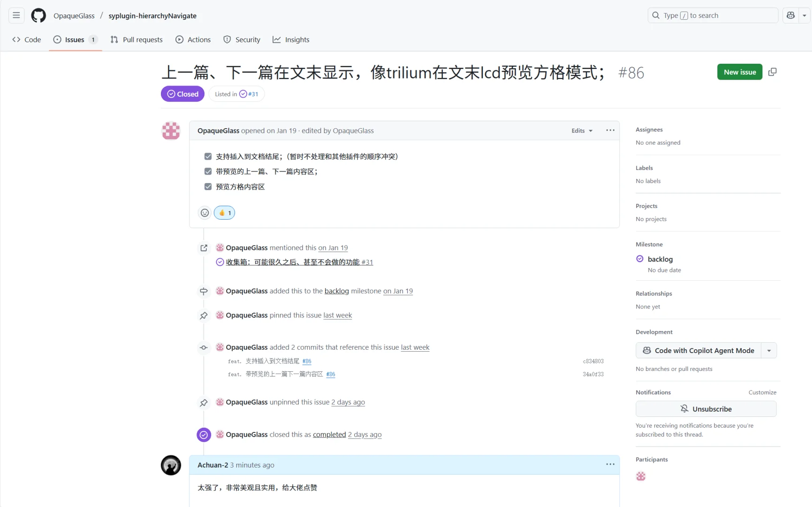Click the GitHub home logo
Screen dimensions: 812x507
38,15
